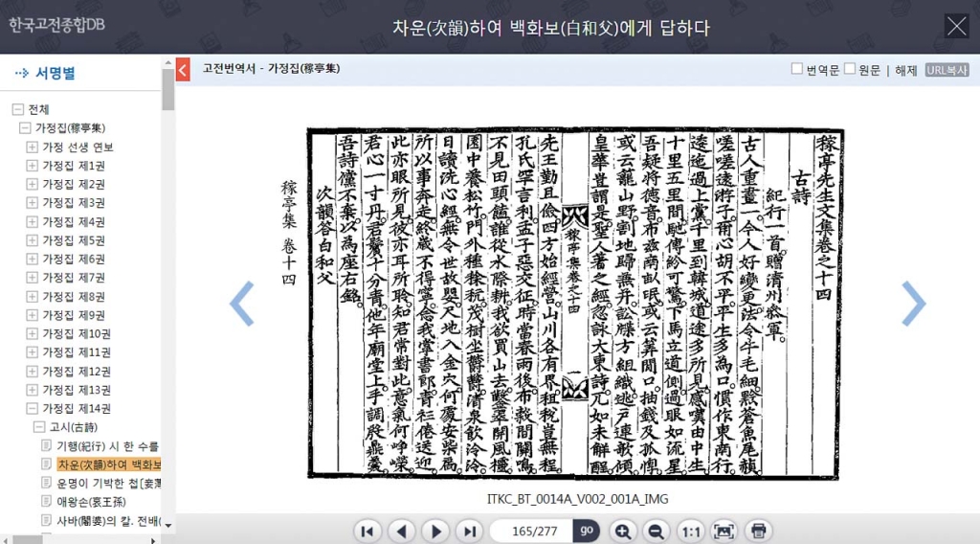Click the page number input field

tap(530, 531)
